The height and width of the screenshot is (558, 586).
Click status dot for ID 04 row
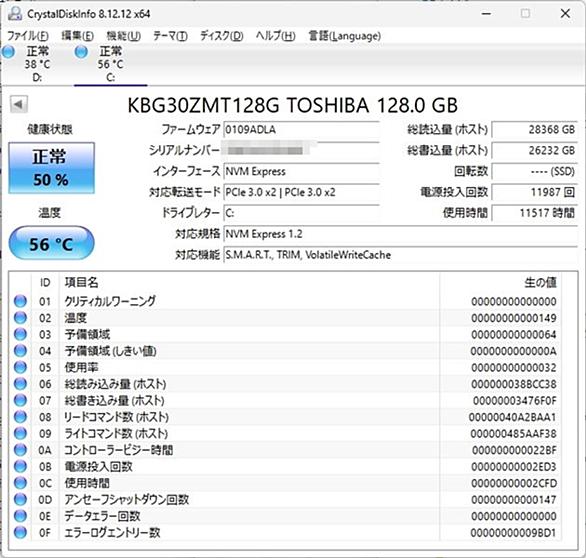pyautogui.click(x=20, y=351)
